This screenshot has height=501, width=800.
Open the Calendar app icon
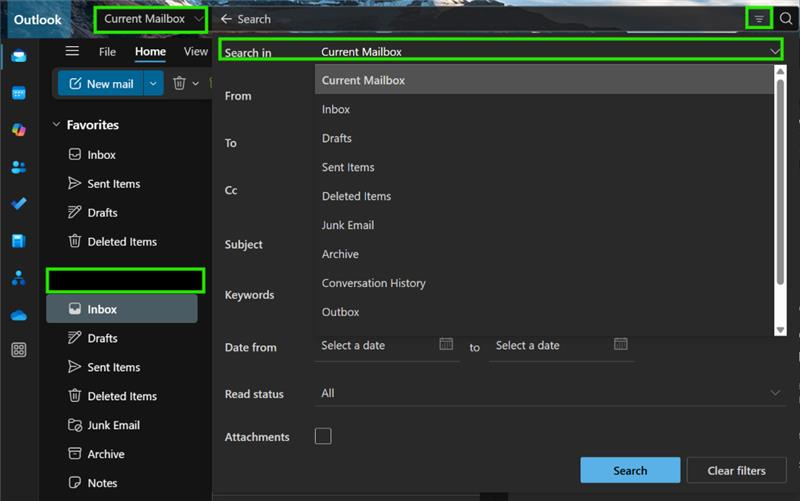click(19, 93)
